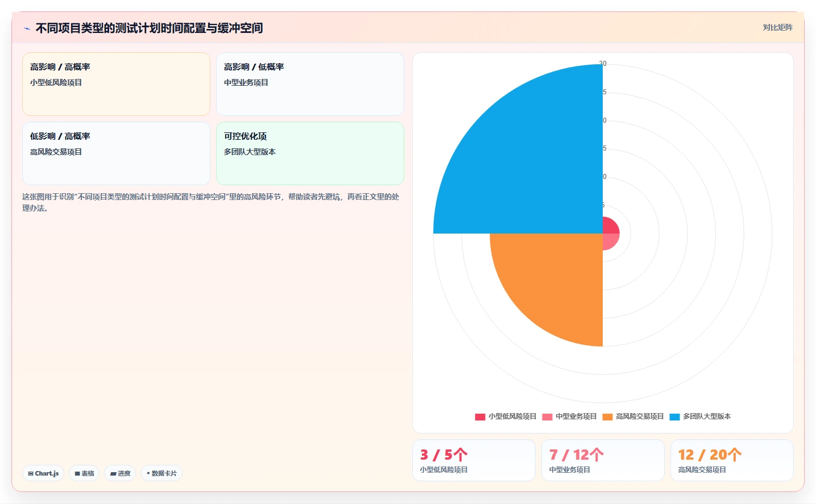Toggle 小型低风险项目 legend swatch
The width and height of the screenshot is (816, 504).
click(480, 416)
